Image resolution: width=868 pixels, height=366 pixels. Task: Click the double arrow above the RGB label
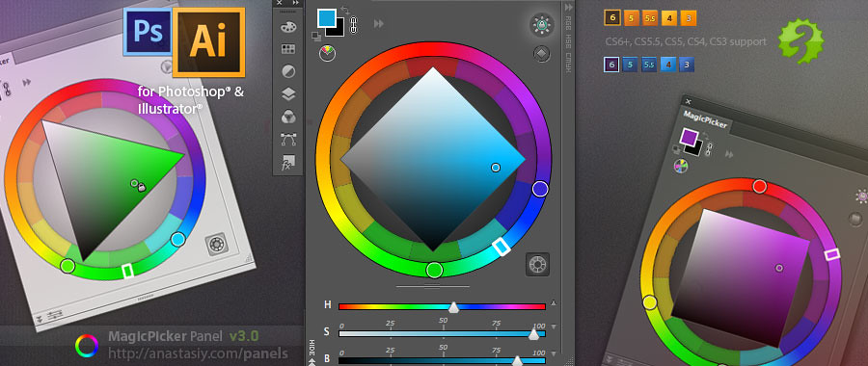point(568,8)
